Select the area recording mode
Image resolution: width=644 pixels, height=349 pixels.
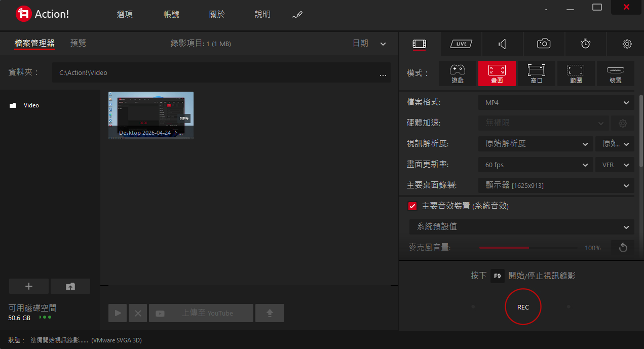575,73
